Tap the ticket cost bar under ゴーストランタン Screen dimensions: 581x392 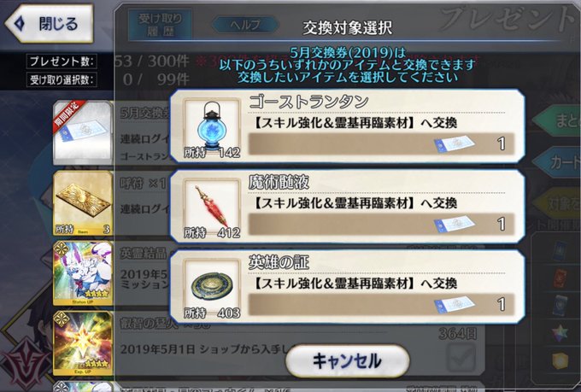coord(382,143)
